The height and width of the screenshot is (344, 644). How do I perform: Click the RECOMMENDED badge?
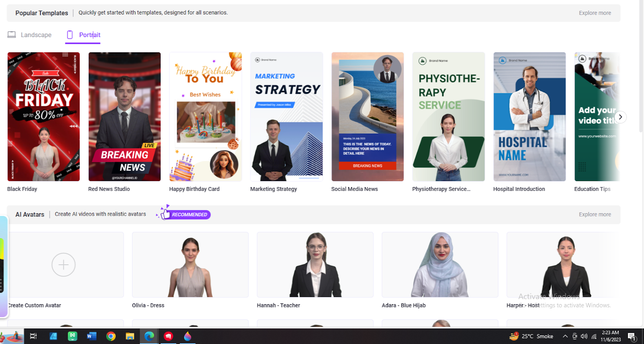[185, 214]
